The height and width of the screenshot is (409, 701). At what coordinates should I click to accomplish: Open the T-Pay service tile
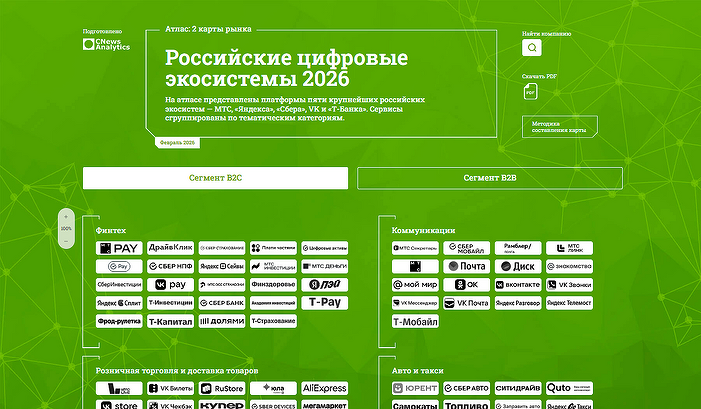tap(325, 303)
